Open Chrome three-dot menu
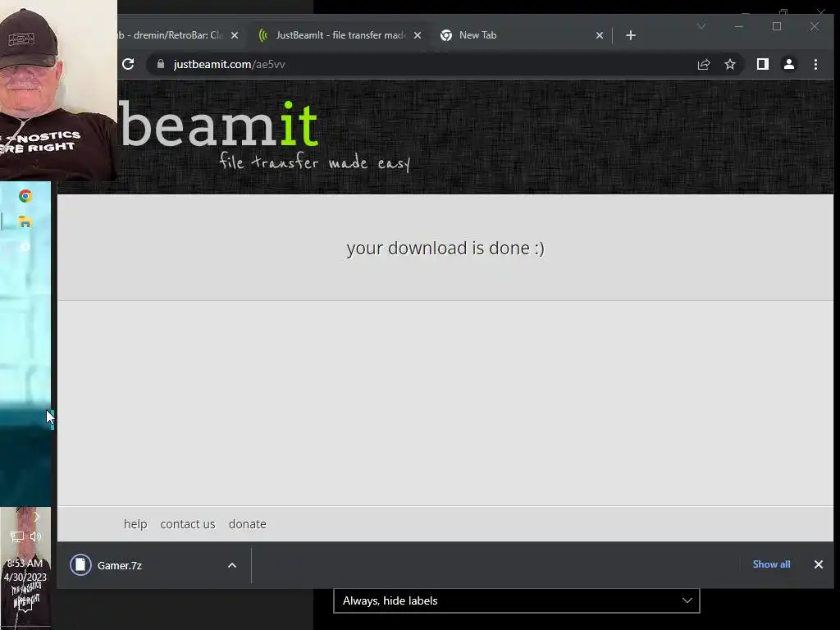The height and width of the screenshot is (630, 840). click(815, 64)
